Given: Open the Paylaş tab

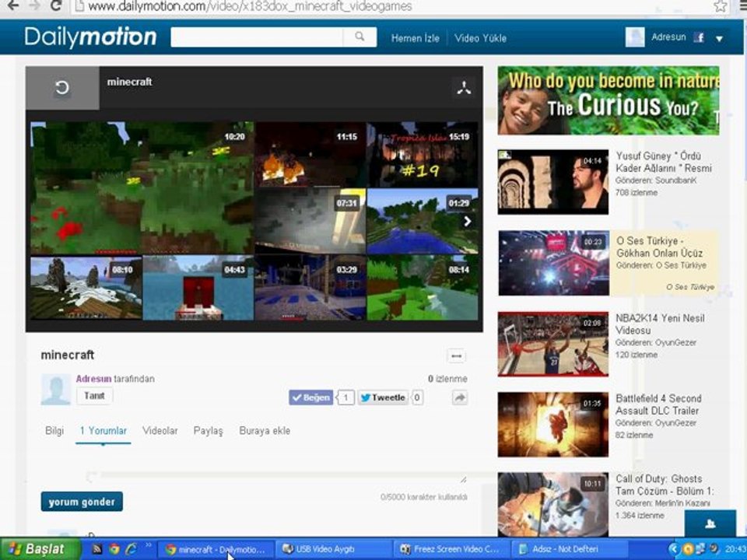Looking at the screenshot, I should pos(209,430).
